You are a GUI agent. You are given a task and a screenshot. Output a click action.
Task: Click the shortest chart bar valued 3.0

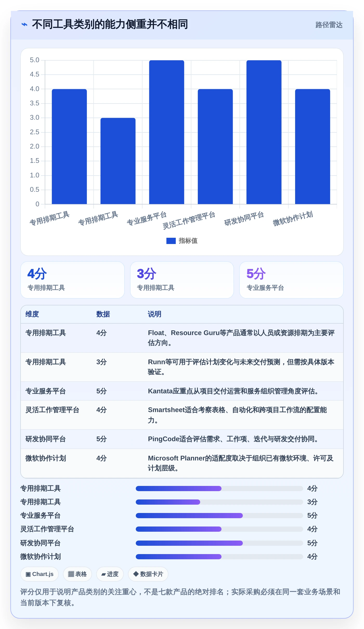point(118,161)
